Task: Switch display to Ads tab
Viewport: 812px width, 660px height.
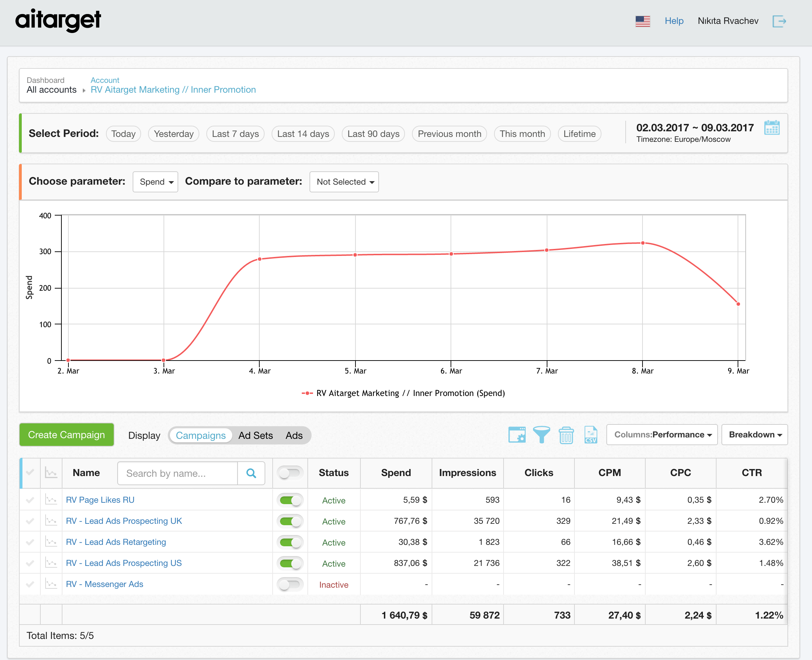Action: click(294, 435)
